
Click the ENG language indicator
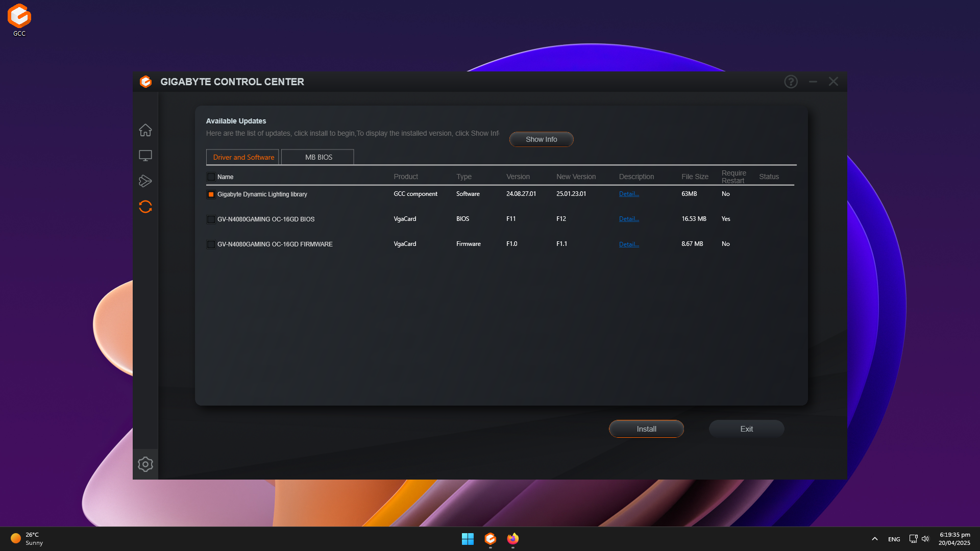894,539
